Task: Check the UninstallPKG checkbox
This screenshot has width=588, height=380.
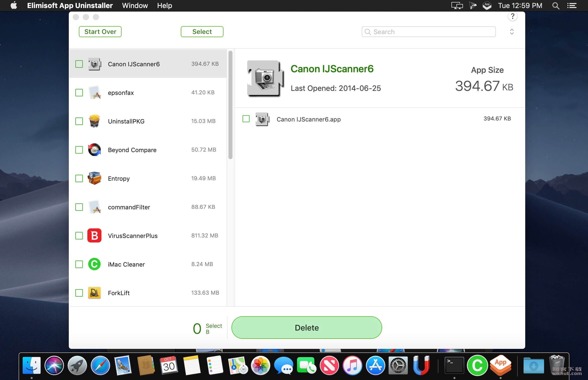Action: 79,121
